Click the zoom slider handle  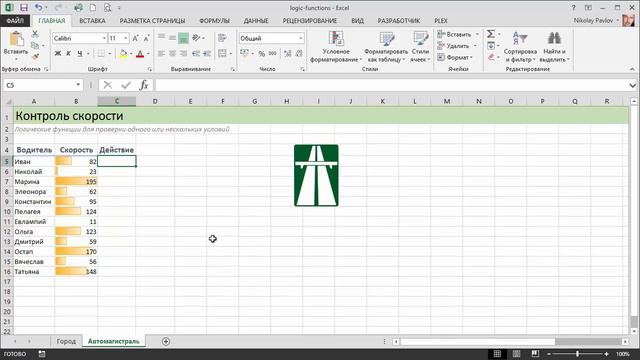[x=577, y=354]
